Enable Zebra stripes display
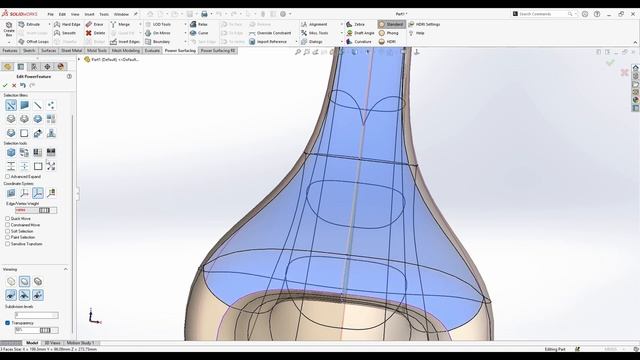 (x=356, y=24)
